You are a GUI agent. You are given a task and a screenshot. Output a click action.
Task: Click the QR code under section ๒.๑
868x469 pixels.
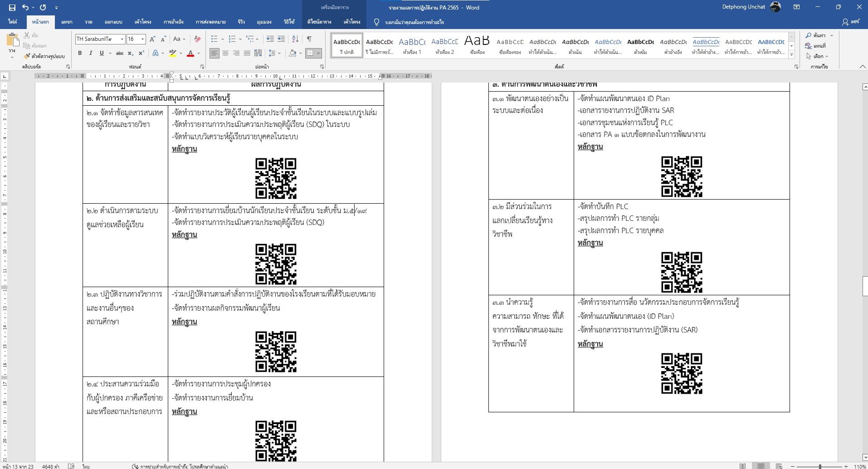(276, 178)
